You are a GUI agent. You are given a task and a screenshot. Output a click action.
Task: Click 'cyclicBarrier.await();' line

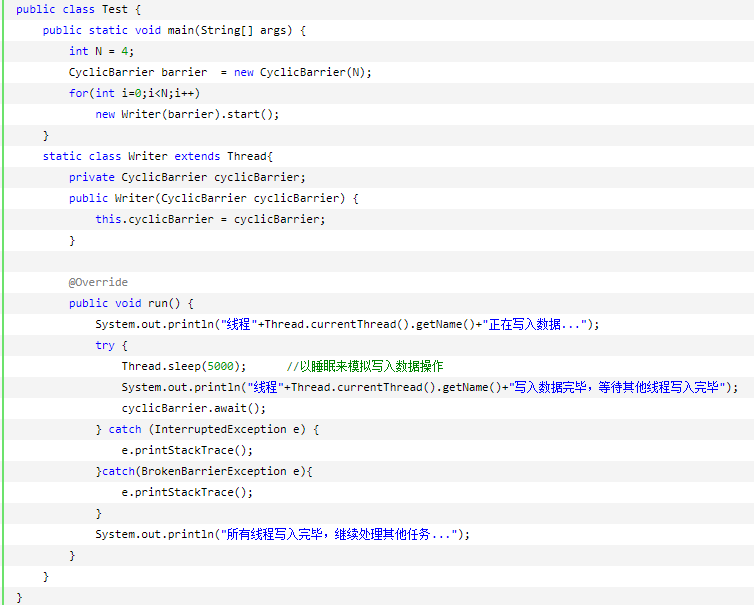194,408
